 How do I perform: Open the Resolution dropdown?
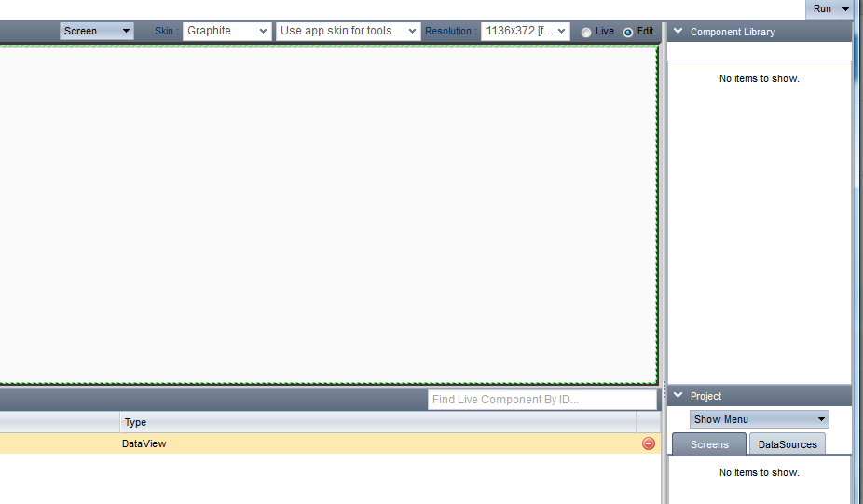coord(525,31)
